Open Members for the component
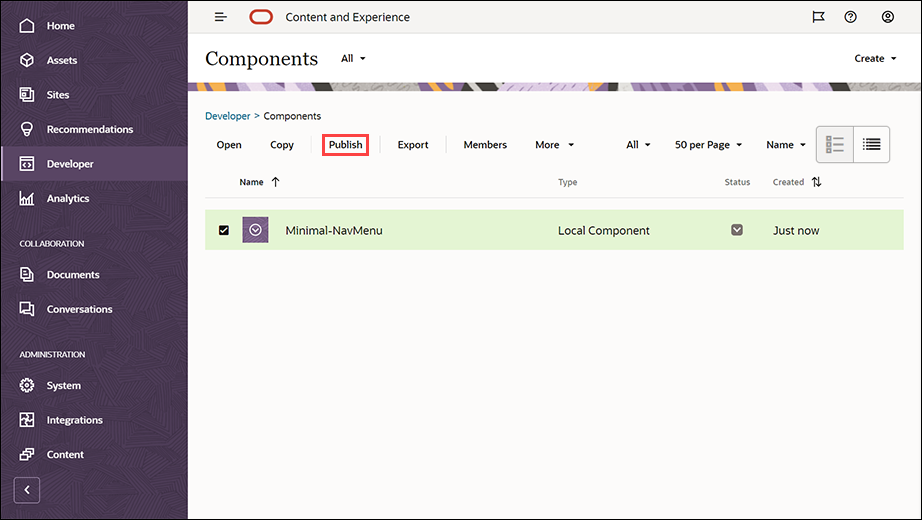 coord(485,145)
